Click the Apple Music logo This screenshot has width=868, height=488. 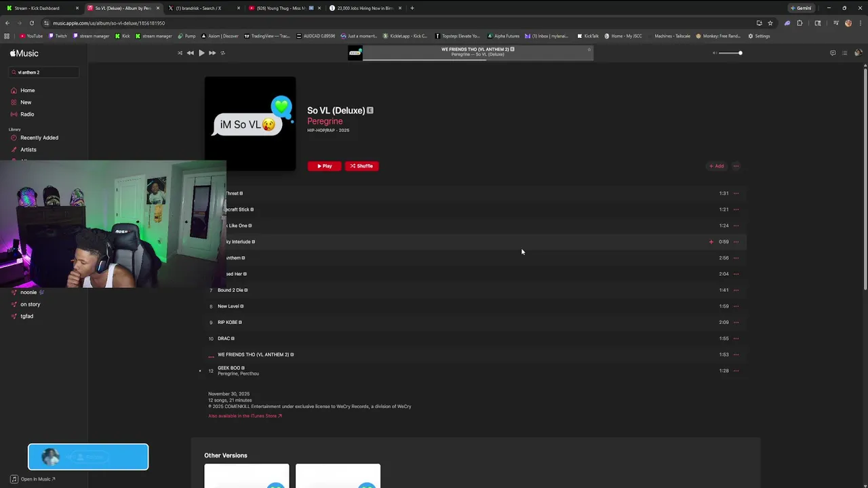24,53
